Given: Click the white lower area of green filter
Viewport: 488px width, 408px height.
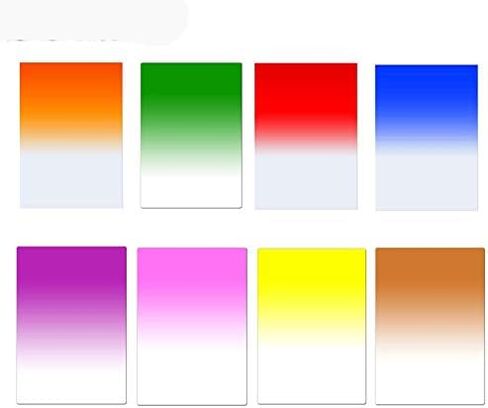Looking at the screenshot, I should pyautogui.click(x=191, y=192).
